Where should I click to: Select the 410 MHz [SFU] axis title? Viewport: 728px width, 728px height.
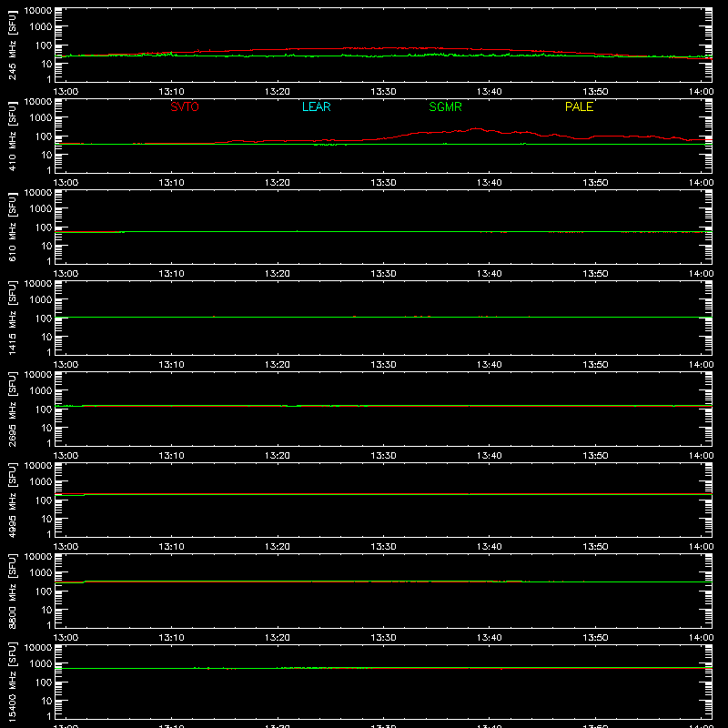(x=12, y=136)
